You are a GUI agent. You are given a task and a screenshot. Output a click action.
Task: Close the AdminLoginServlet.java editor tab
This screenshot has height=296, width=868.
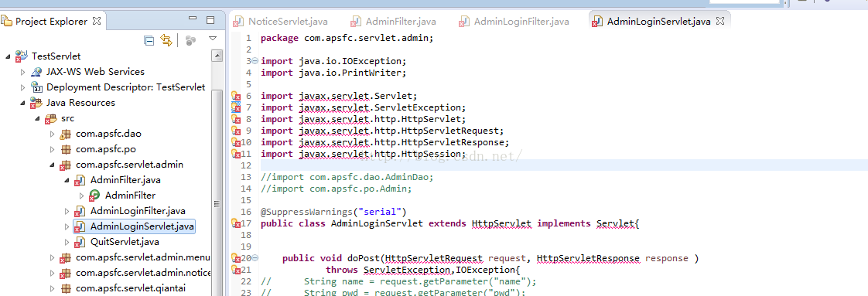click(720, 21)
